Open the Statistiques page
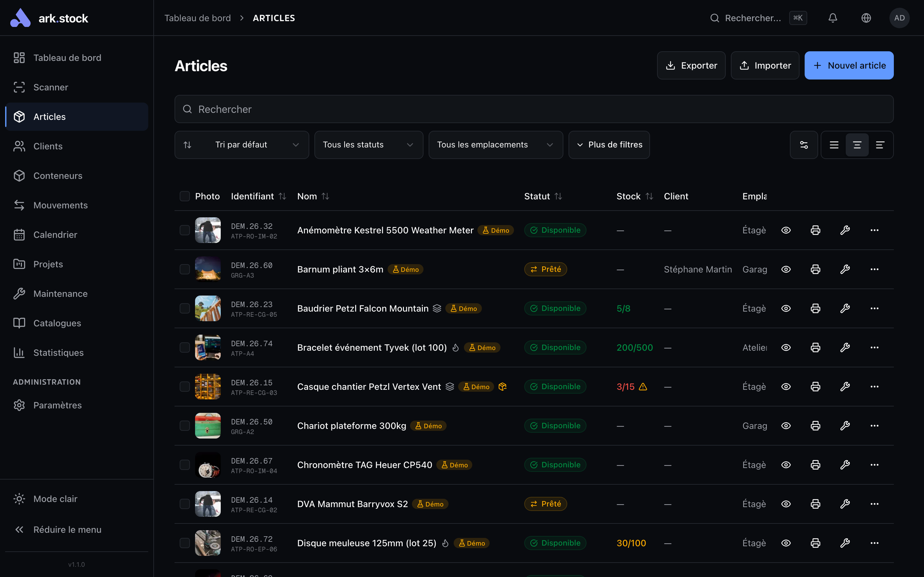The image size is (924, 577). click(58, 352)
